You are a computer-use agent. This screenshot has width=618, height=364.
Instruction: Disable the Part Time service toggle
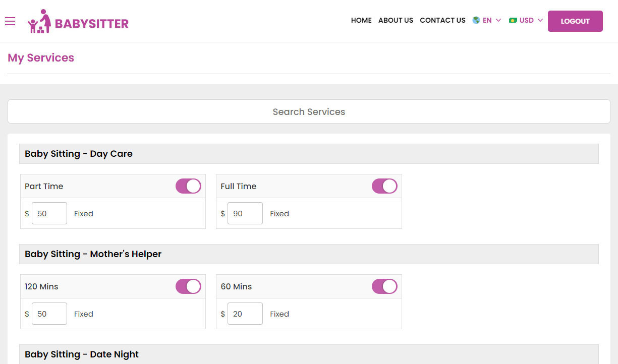pyautogui.click(x=188, y=186)
